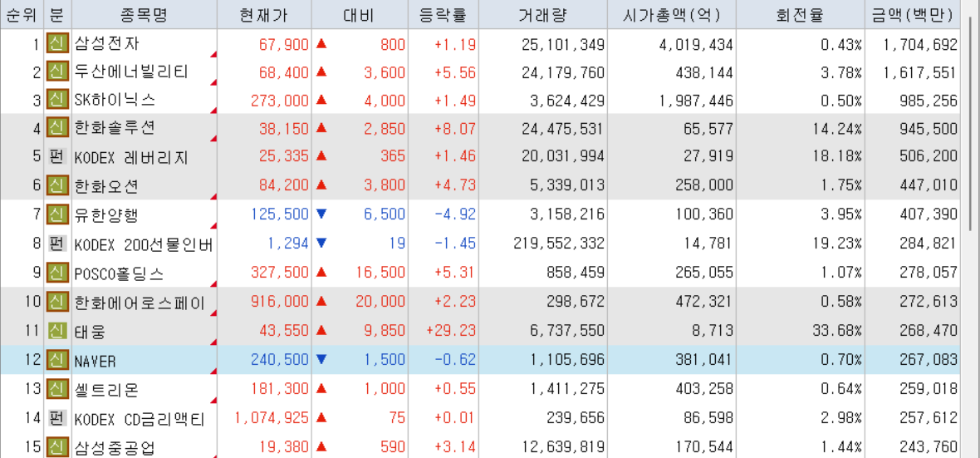Click the 신 icon for 두산에너빌리티

(58, 71)
